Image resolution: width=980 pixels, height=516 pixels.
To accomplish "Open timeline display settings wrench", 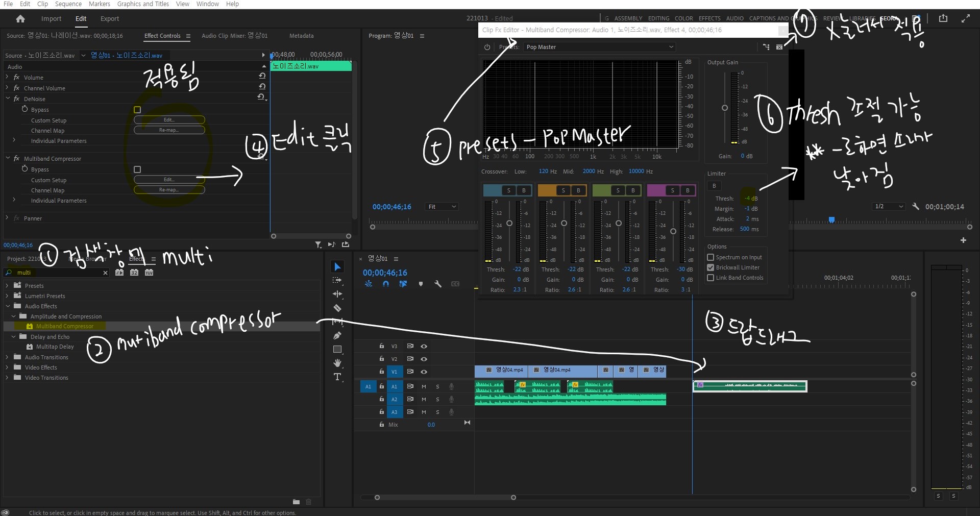I will (438, 284).
